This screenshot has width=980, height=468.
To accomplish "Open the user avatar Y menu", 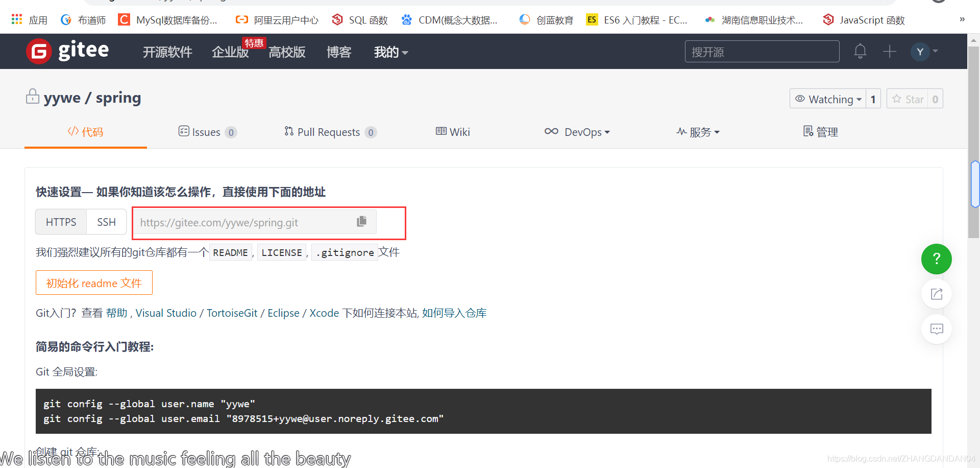I will pyautogui.click(x=924, y=52).
